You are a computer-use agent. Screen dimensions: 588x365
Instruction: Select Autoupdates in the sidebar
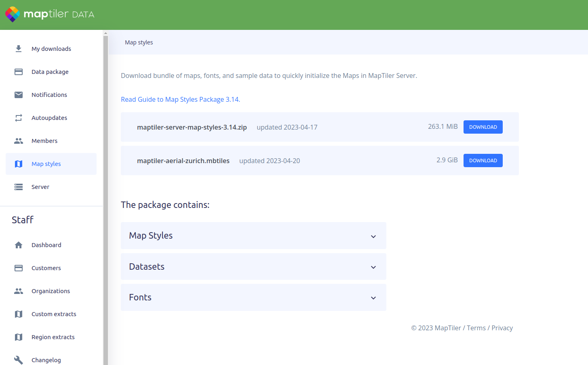point(51,118)
